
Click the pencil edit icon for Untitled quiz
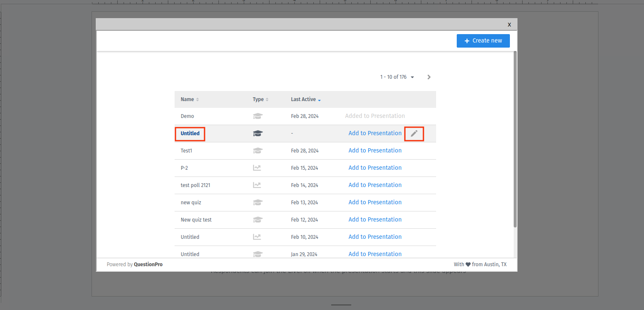(414, 134)
